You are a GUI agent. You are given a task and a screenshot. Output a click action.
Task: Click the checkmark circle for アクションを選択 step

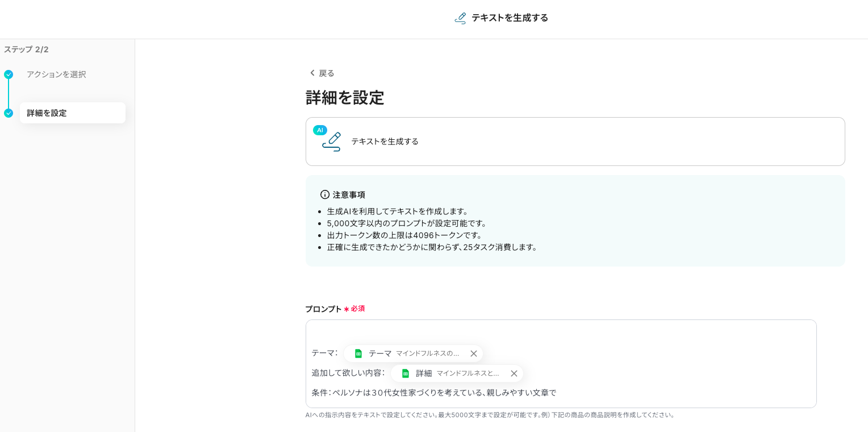[x=9, y=74]
